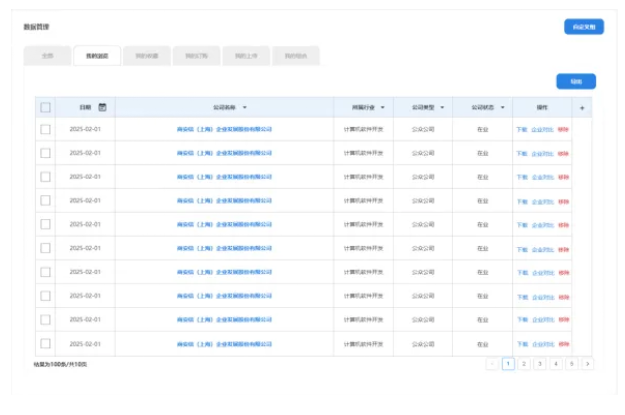The image size is (625, 415).
Task: Click the plus icon to add column
Action: [582, 107]
